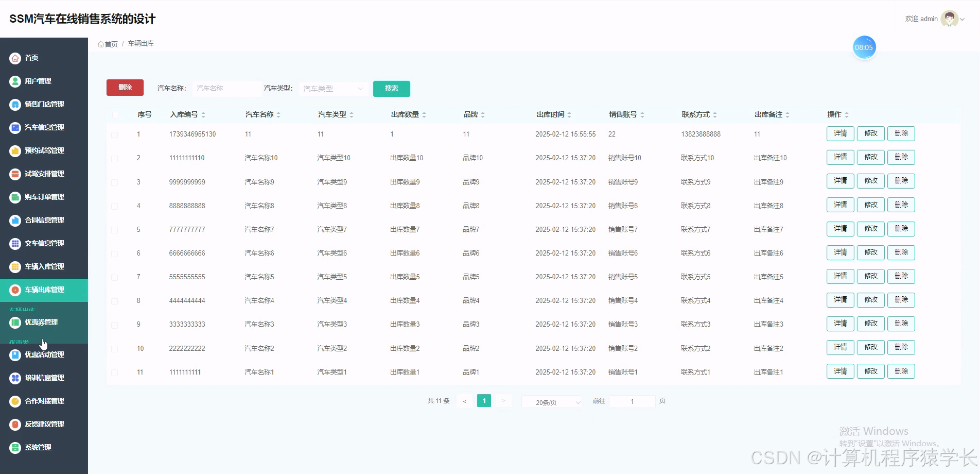This screenshot has height=474, width=980.
Task: Open the 20条/页 page size dropdown
Action: point(552,402)
